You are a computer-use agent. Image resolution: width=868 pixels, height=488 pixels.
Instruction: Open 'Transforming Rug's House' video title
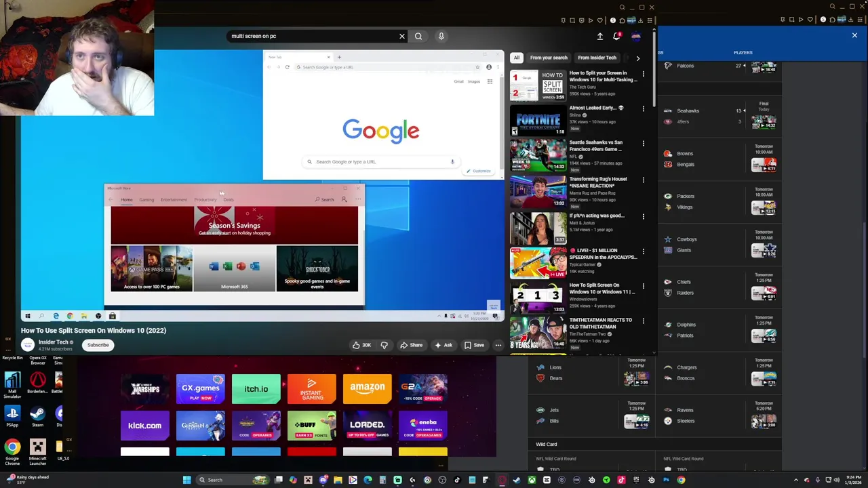click(x=598, y=182)
